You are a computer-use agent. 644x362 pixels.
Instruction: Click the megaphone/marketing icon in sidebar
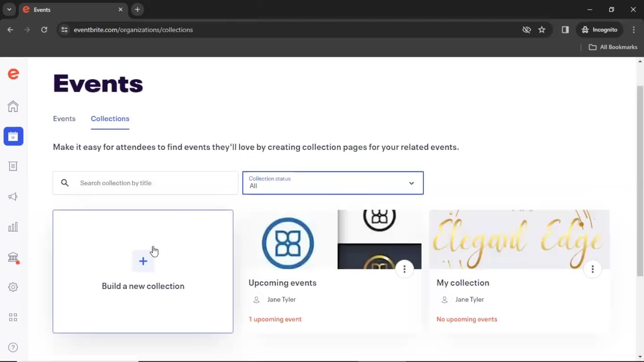13,196
